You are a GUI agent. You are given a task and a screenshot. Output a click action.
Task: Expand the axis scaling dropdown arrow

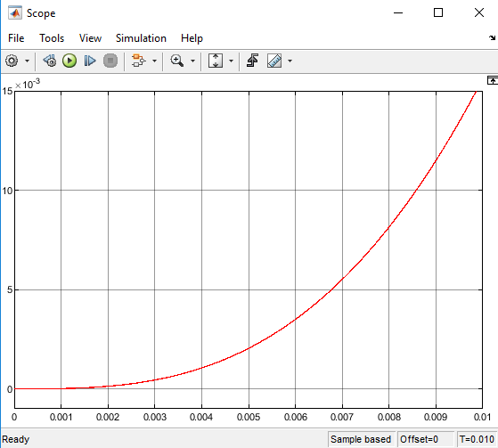[x=231, y=61]
